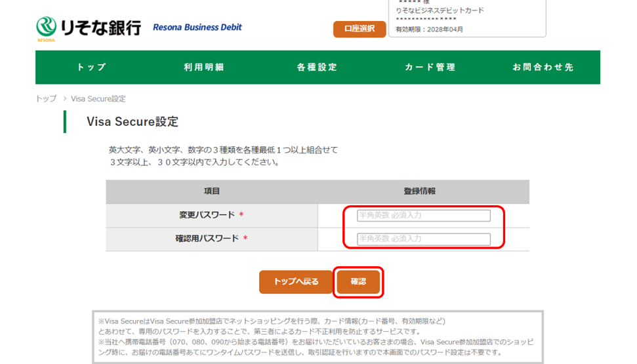Open the トップ item in green navigation bar
The image size is (637, 364).
pos(91,67)
